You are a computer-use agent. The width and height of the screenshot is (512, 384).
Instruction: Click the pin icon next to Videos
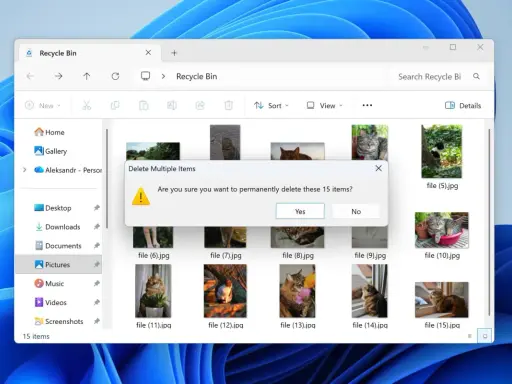click(96, 302)
